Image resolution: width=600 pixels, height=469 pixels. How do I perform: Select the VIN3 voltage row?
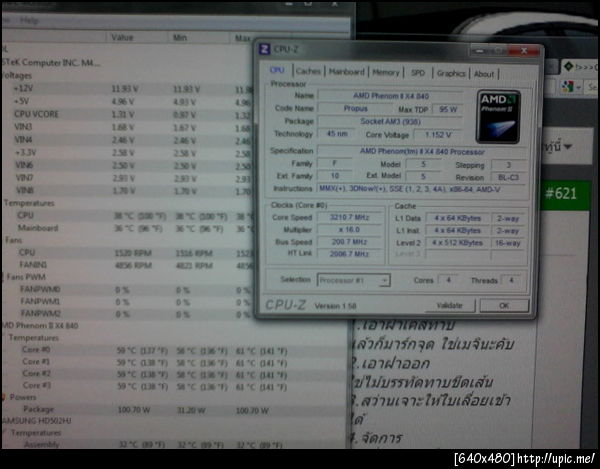(x=128, y=127)
